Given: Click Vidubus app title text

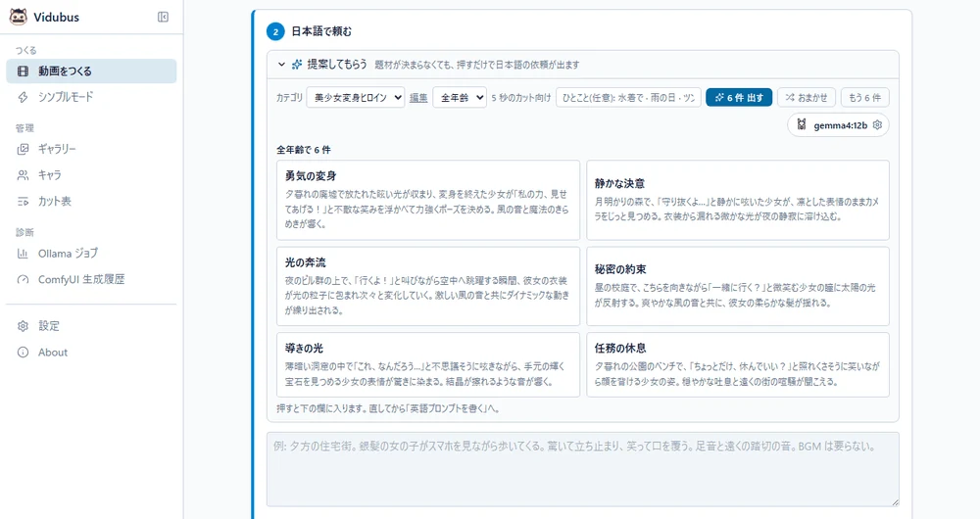Looking at the screenshot, I should tap(56, 17).
